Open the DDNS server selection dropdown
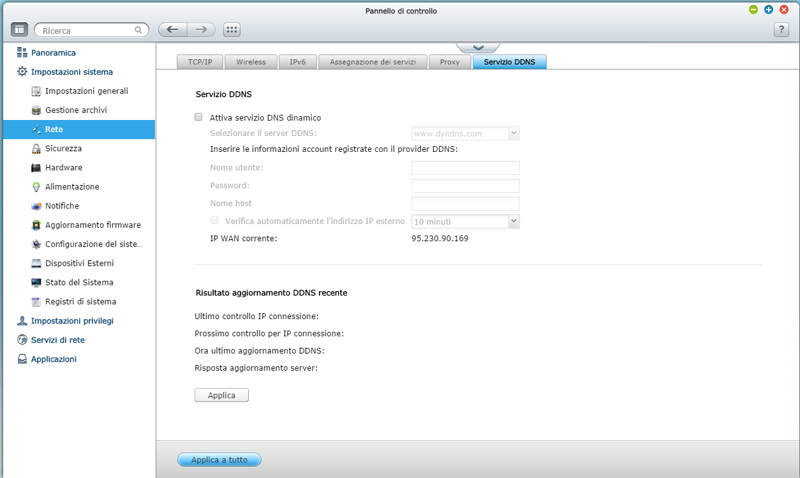The image size is (800, 478). click(x=465, y=133)
